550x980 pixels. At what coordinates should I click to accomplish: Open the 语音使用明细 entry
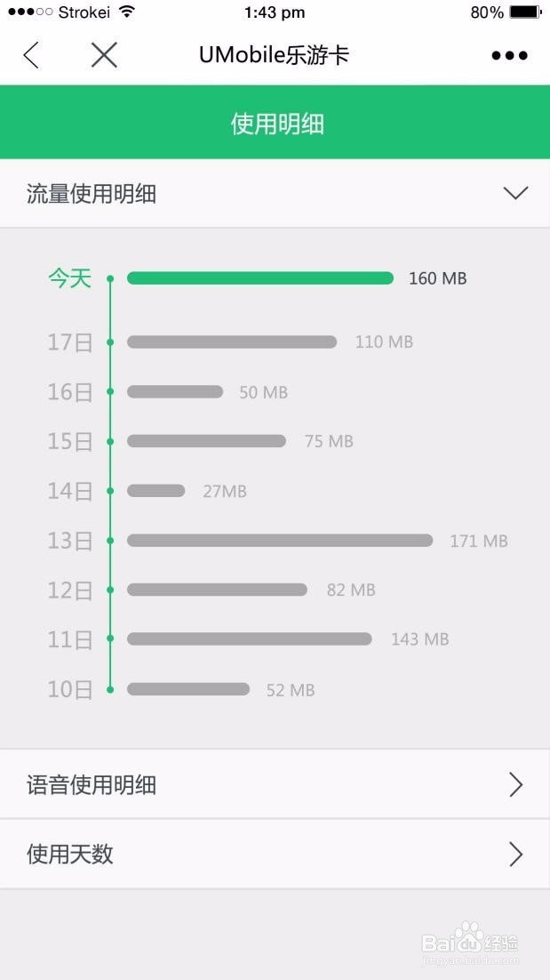[x=275, y=784]
